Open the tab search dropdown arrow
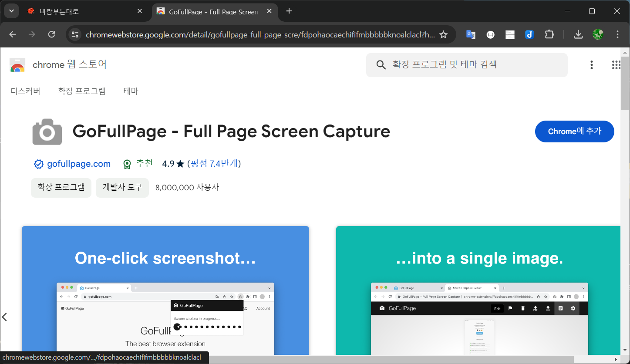Viewport: 630px width, 364px height. (11, 11)
